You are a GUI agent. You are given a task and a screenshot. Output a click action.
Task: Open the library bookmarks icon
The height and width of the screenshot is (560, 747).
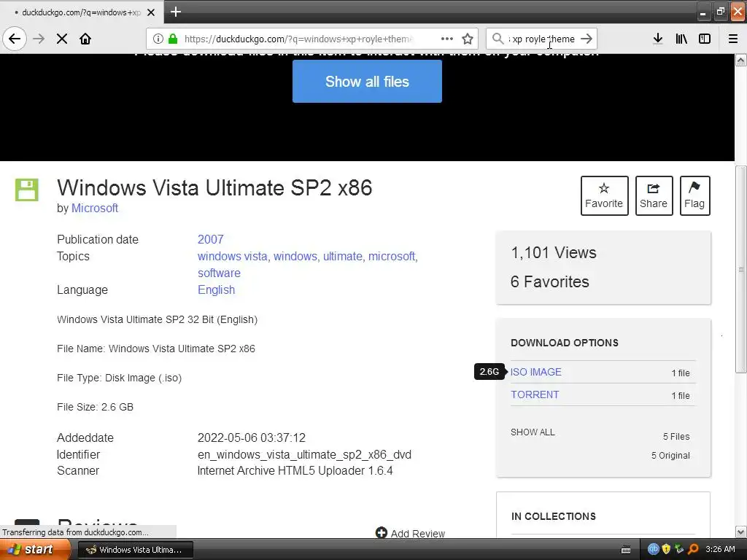point(681,39)
